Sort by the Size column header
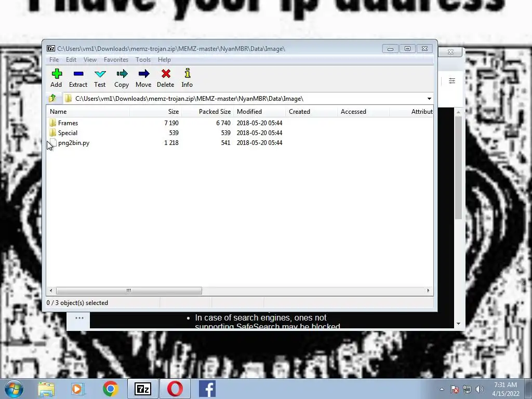The image size is (532, 399). pos(155,112)
